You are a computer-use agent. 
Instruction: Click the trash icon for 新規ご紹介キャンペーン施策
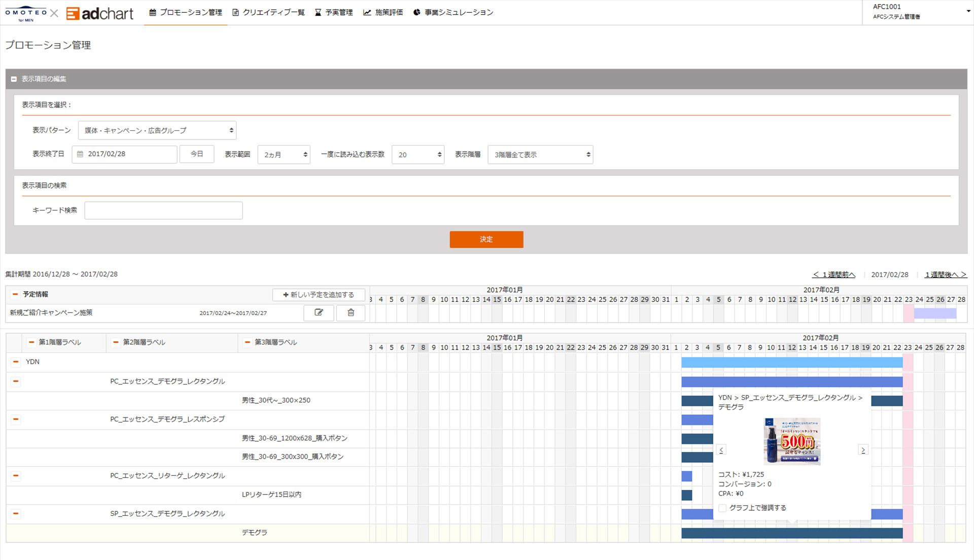point(351,312)
